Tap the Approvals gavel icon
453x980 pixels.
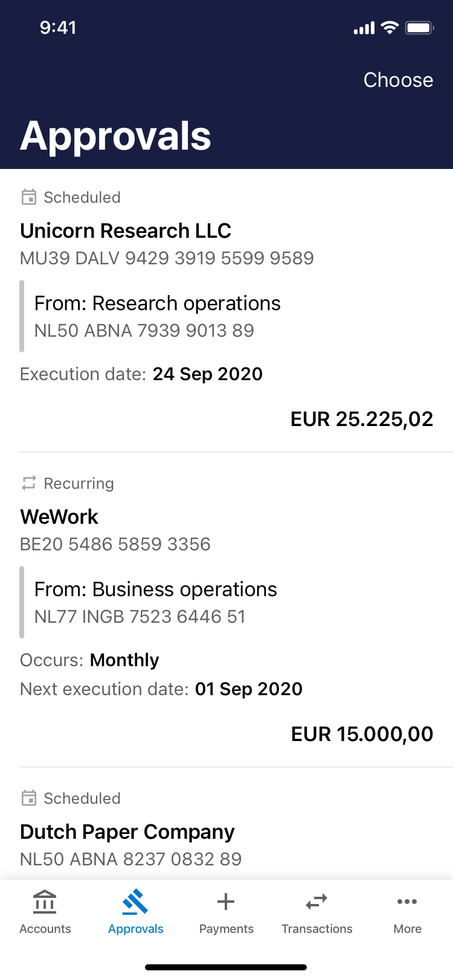(135, 902)
